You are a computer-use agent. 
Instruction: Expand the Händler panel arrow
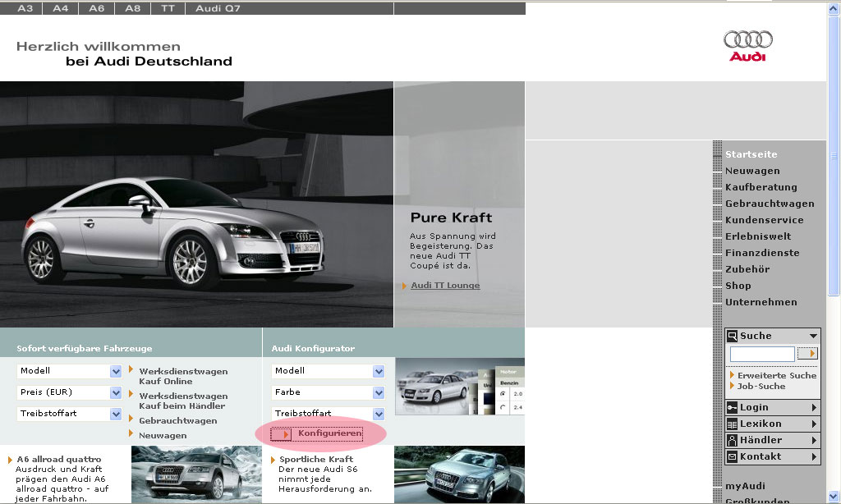coord(814,440)
